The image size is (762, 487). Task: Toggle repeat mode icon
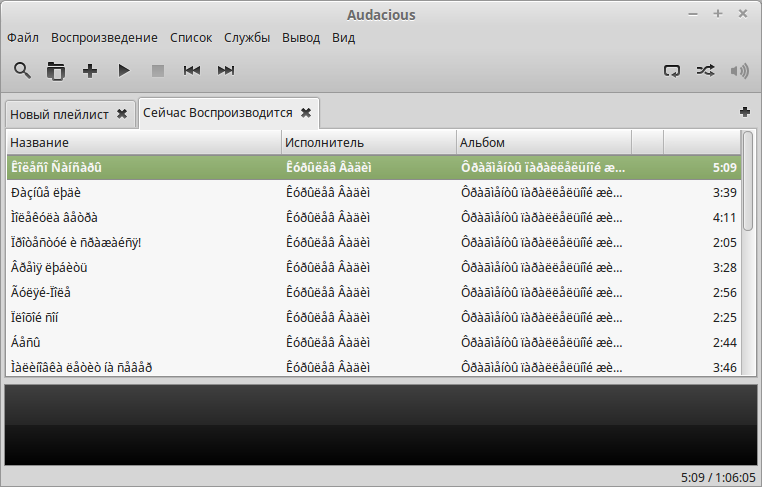672,71
